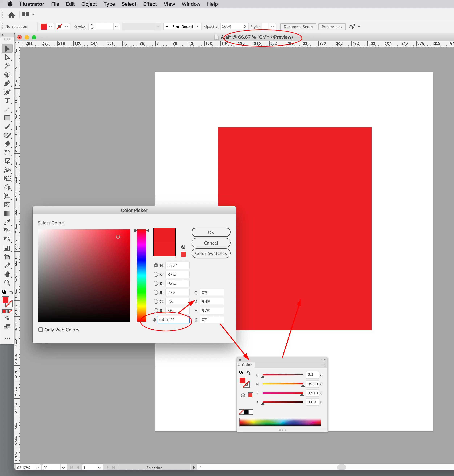Select the Type tool
454x476 pixels.
click(x=7, y=101)
